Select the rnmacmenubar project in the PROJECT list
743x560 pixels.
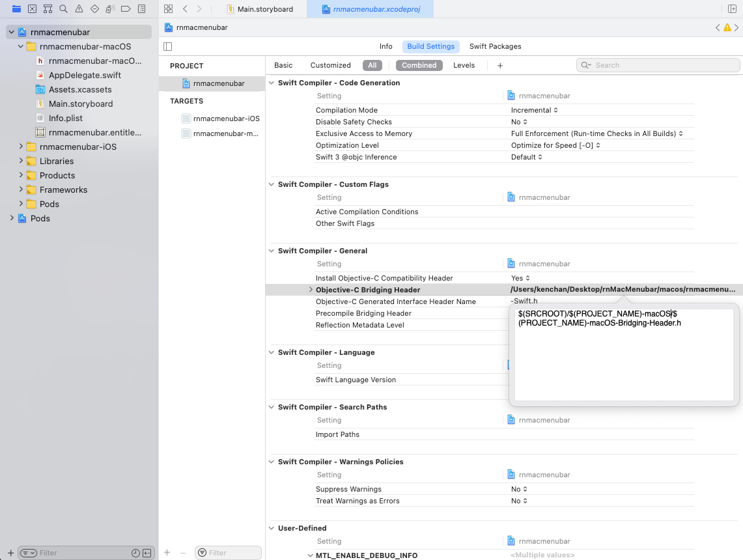click(213, 83)
